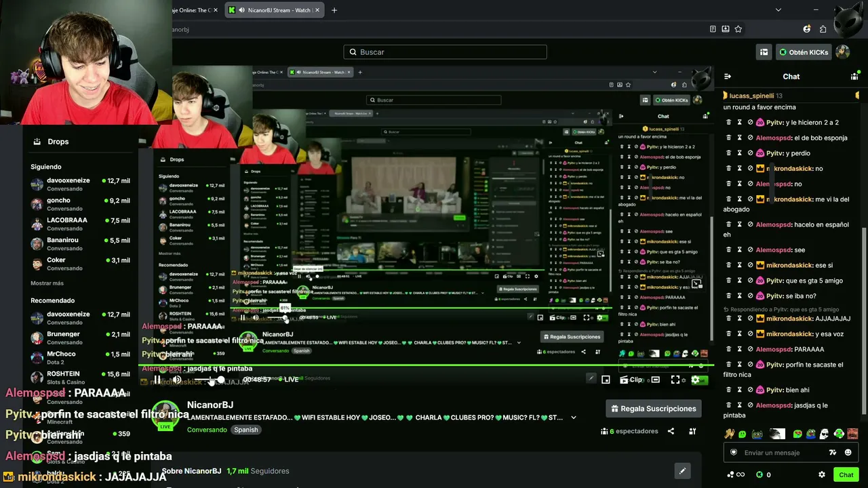
Task: Open LACOBRAAA channel in the sidebar
Action: [81, 224]
